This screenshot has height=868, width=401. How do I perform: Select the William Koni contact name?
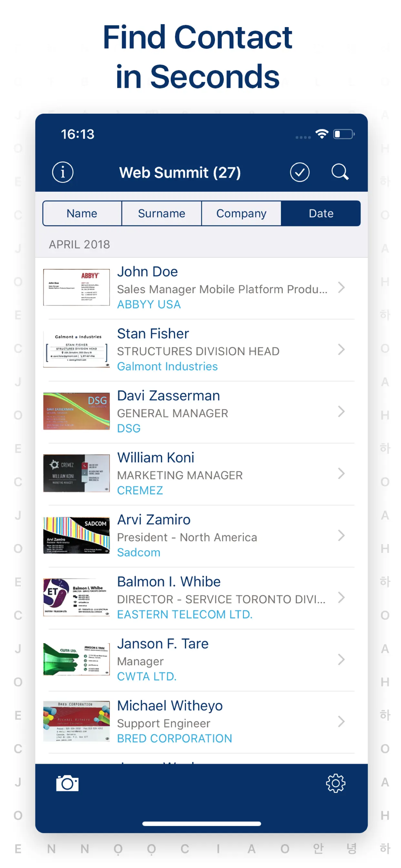[x=156, y=458]
